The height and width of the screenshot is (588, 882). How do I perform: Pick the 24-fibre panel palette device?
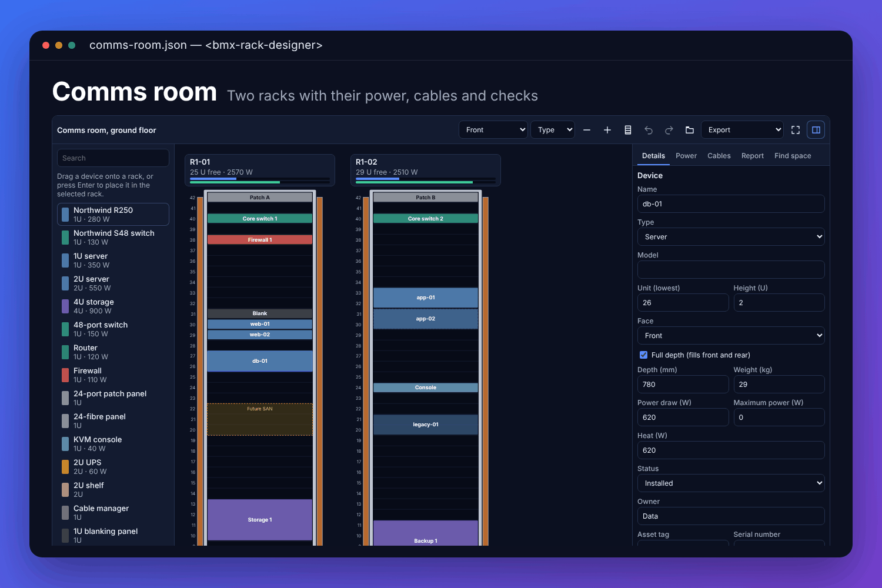[x=113, y=421]
